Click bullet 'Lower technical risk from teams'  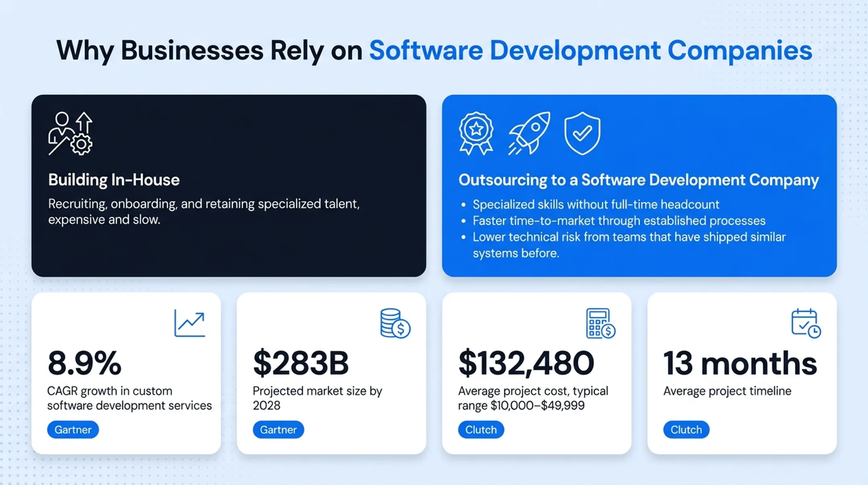(x=629, y=245)
